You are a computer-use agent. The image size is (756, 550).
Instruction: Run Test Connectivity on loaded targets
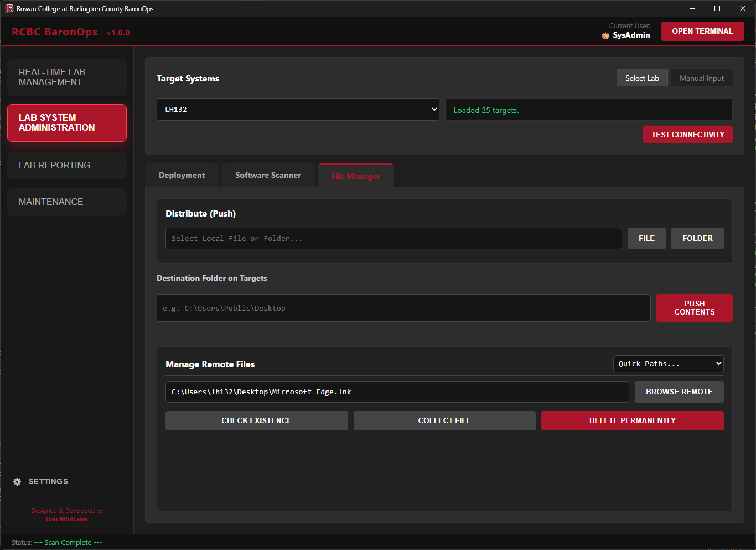click(687, 135)
